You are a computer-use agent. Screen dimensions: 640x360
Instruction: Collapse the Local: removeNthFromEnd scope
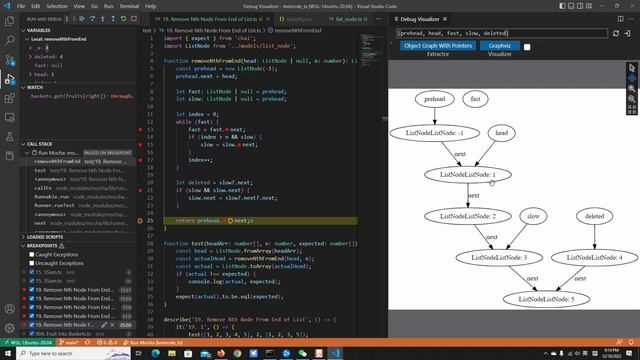59,39
